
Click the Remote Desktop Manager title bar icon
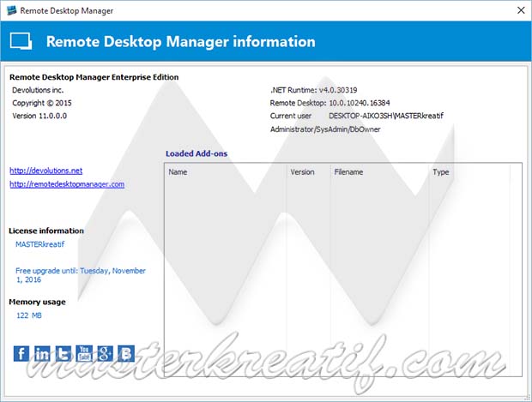(12, 10)
